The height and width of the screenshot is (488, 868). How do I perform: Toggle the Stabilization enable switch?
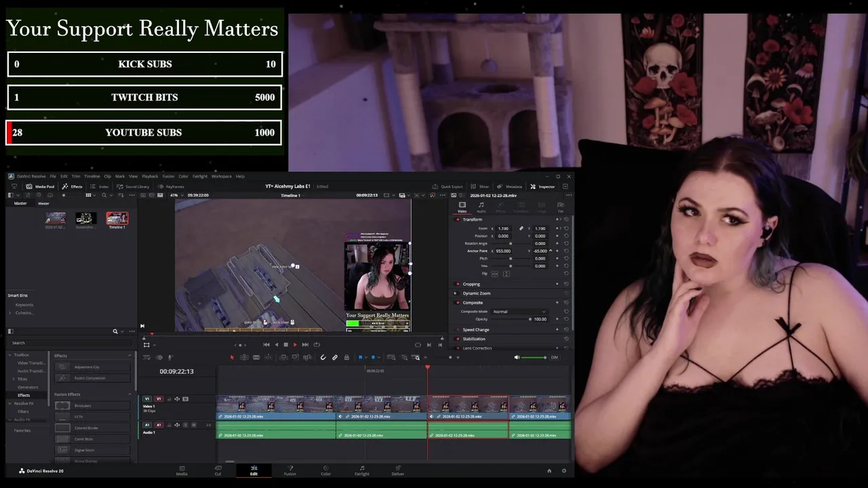click(x=458, y=339)
